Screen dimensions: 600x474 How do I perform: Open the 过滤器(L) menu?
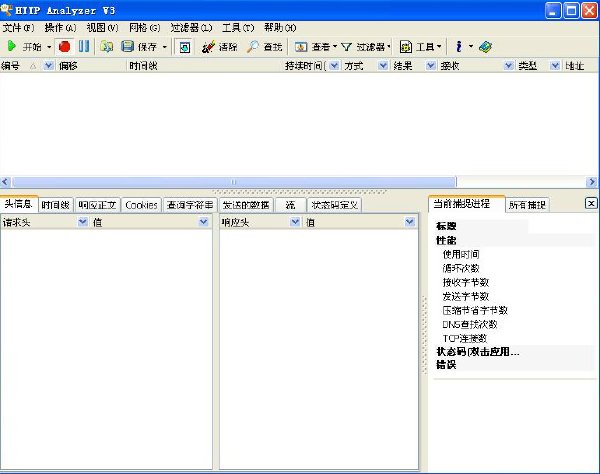191,28
